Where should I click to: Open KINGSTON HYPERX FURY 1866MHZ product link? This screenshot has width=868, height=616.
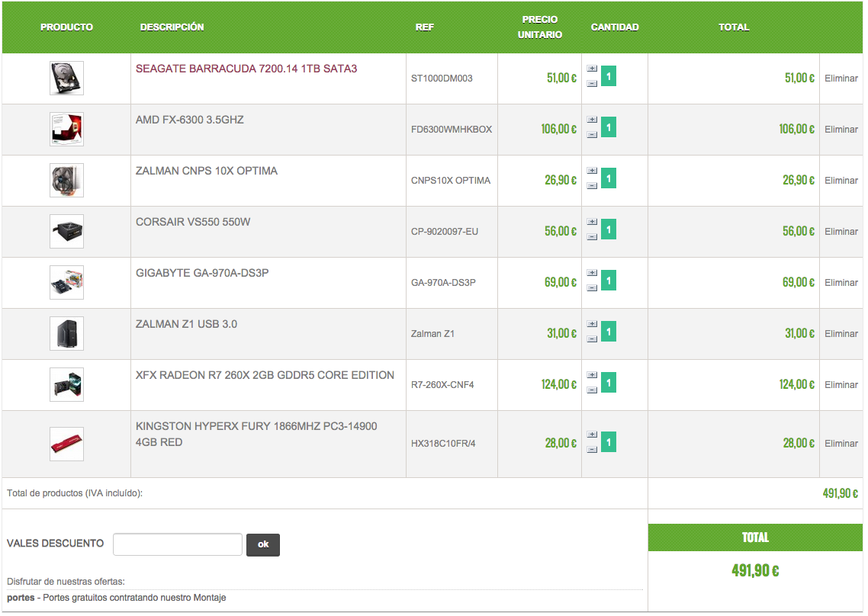pos(256,434)
